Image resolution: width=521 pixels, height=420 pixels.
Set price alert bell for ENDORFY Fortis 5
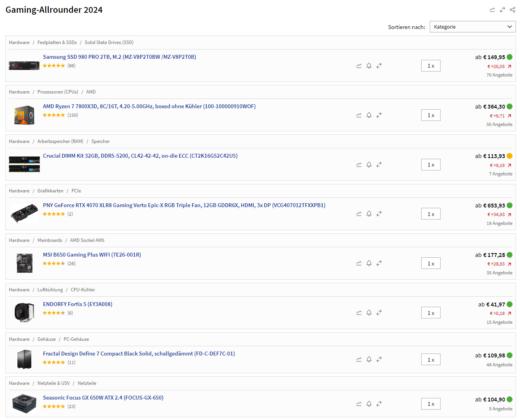coord(369,313)
